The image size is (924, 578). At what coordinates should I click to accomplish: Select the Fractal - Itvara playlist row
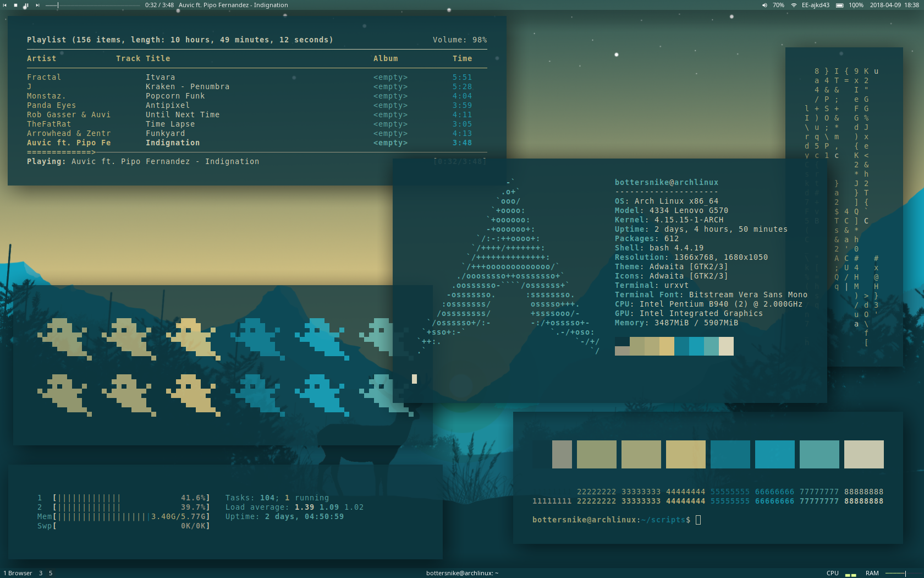[257, 77]
